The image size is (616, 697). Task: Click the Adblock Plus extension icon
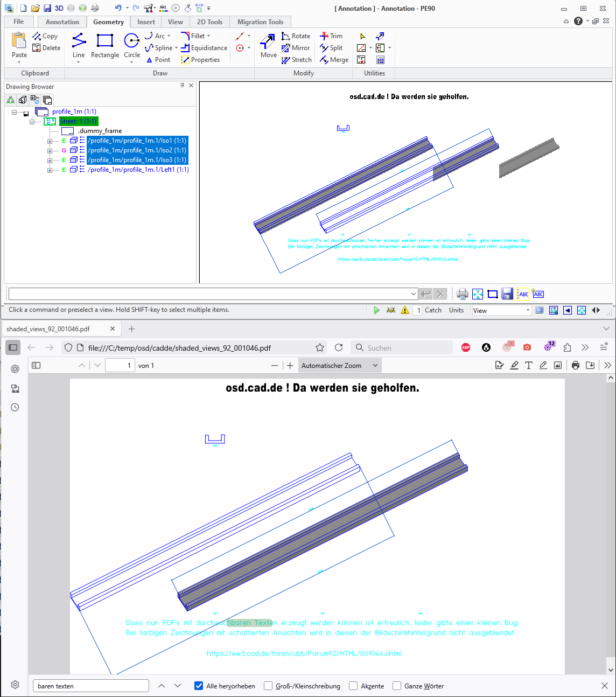(x=466, y=347)
